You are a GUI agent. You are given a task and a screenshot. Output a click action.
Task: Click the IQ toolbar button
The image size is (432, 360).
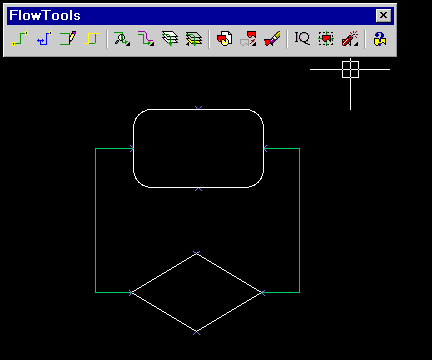(x=302, y=39)
